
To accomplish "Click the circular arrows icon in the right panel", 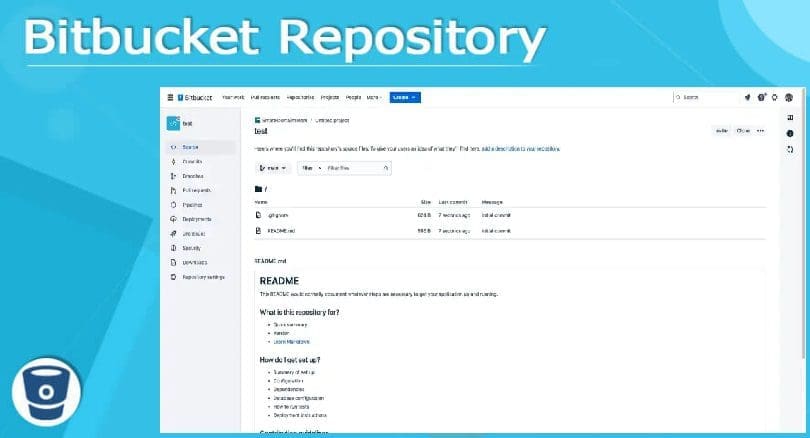I will [x=790, y=149].
